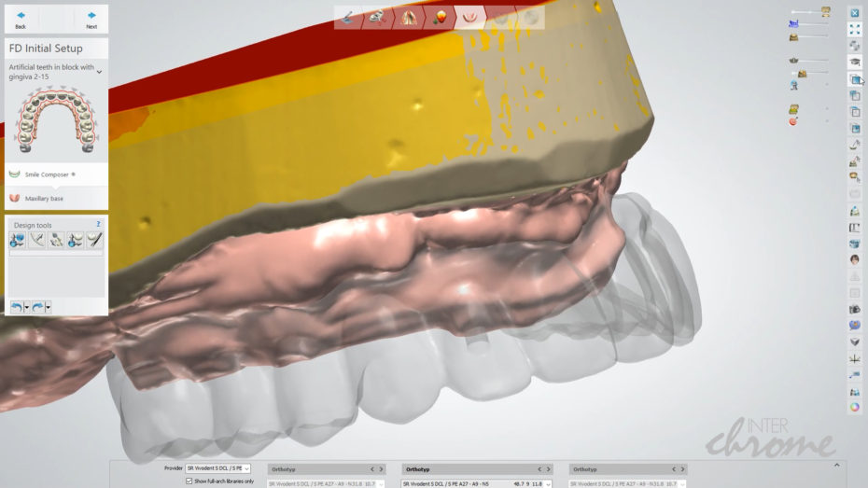Toggle Show full-arch libraries only checkbox
The image size is (868, 488).
tap(189, 481)
